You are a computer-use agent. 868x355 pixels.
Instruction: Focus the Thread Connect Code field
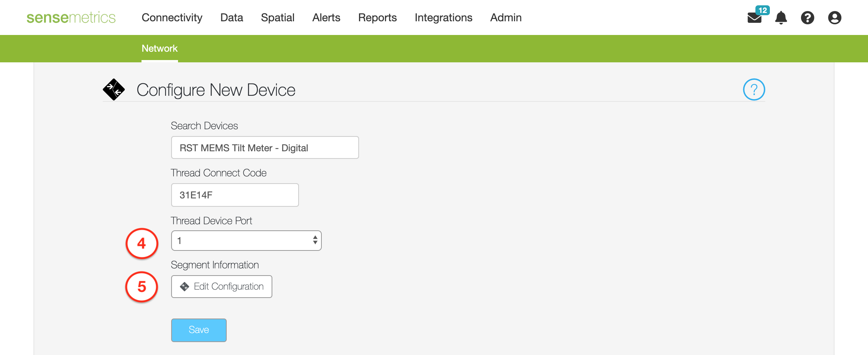tap(235, 195)
